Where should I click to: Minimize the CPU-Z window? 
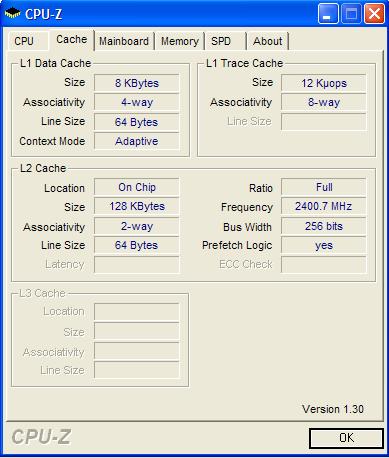click(x=328, y=14)
